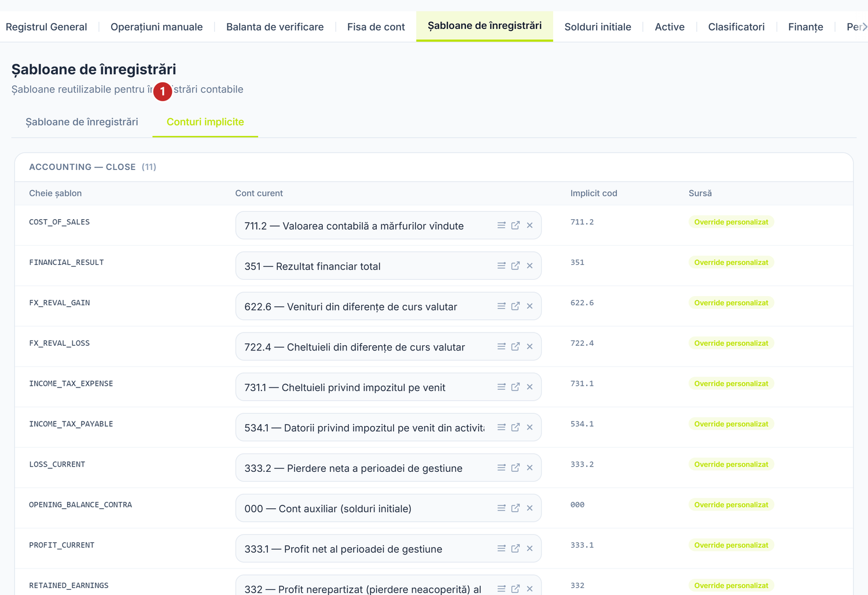Clear the COST_OF_SALES account selection
Image resolution: width=868 pixels, height=595 pixels.
pyautogui.click(x=529, y=226)
